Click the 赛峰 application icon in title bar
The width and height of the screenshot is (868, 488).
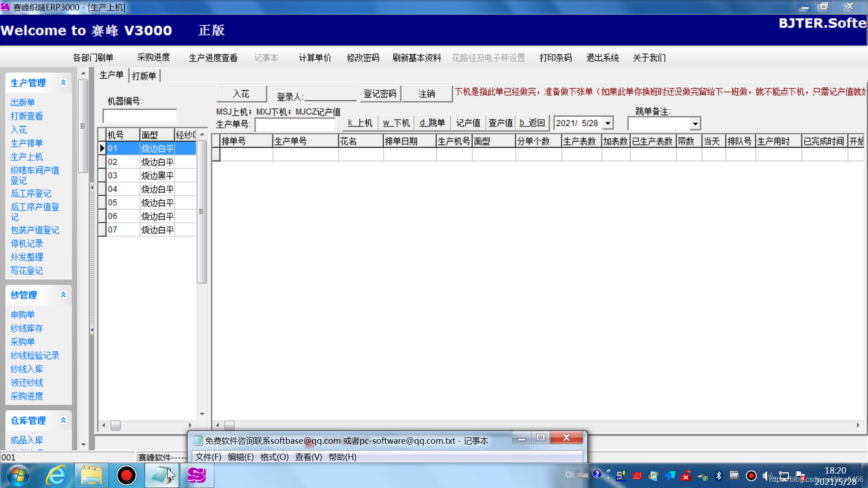[5, 7]
